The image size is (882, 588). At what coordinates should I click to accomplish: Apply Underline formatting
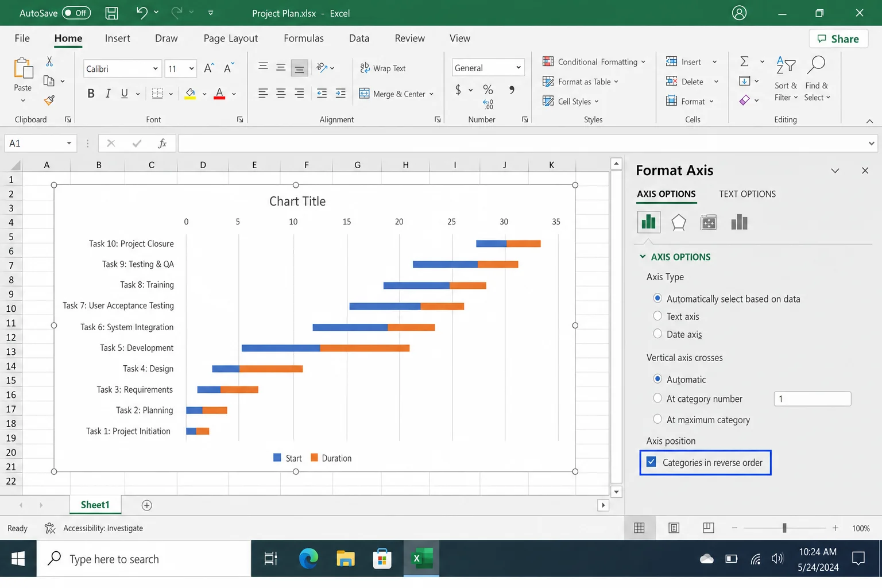125,93
